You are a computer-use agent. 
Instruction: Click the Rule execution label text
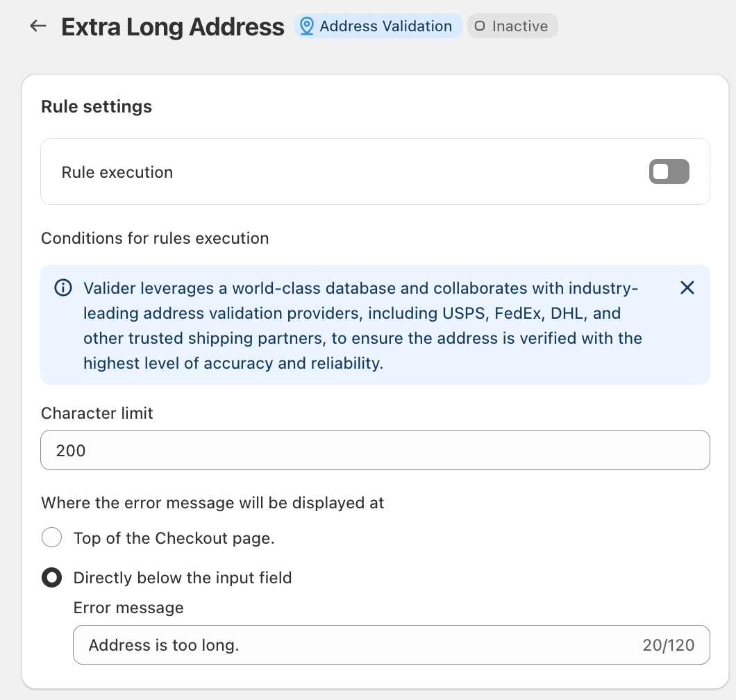pos(117,172)
